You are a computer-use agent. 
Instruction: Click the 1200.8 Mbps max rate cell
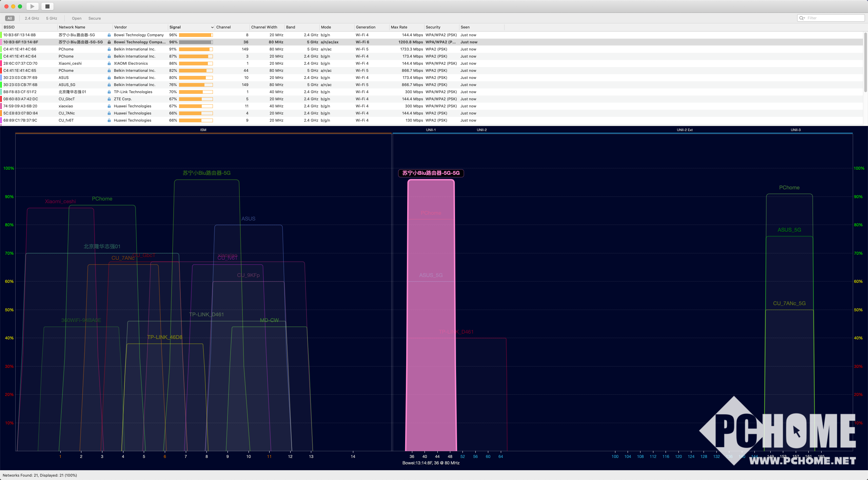click(x=411, y=42)
